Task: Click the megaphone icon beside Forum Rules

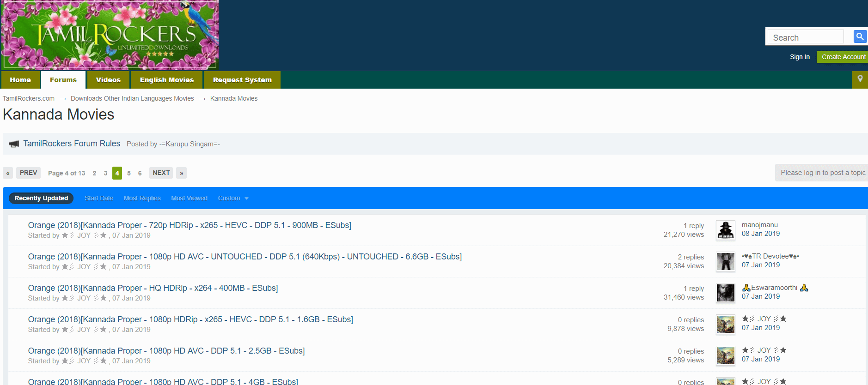Action: click(x=14, y=144)
